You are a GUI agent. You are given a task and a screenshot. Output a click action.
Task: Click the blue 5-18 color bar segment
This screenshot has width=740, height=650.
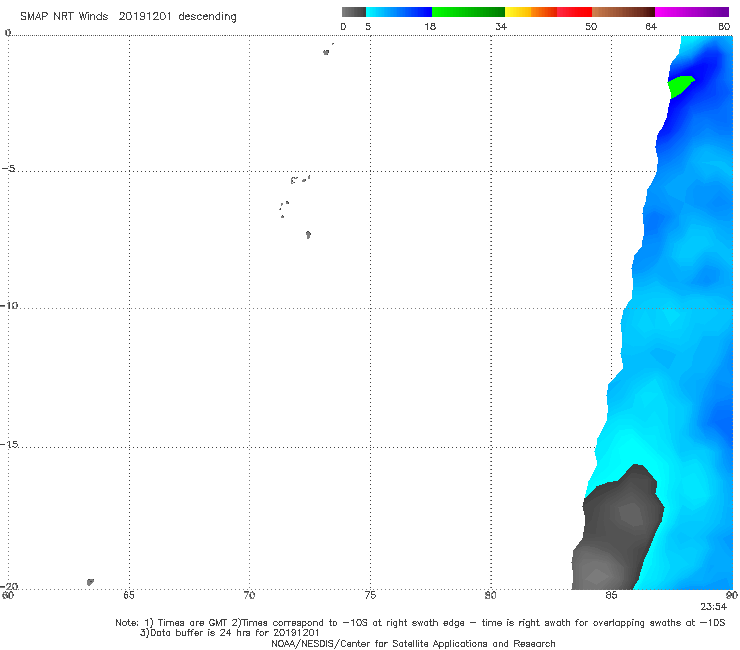399,12
